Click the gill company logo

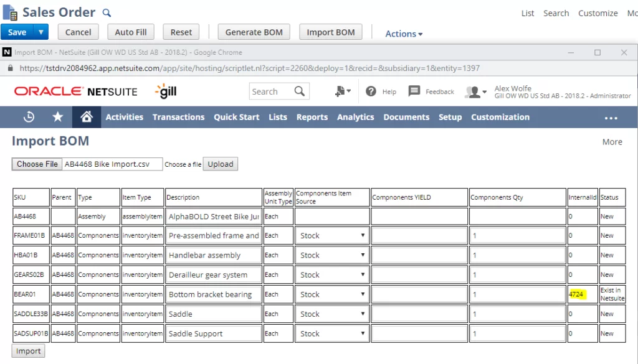tap(166, 91)
